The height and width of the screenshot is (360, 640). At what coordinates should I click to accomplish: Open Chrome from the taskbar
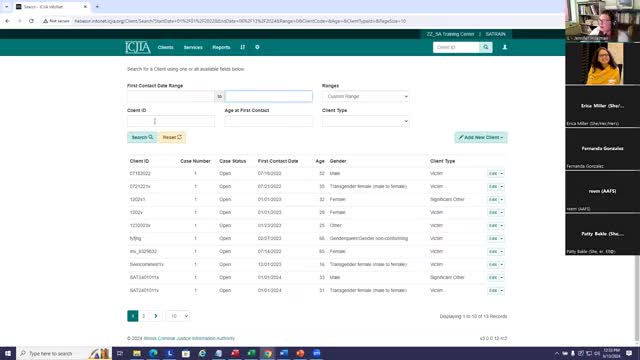coord(268,353)
